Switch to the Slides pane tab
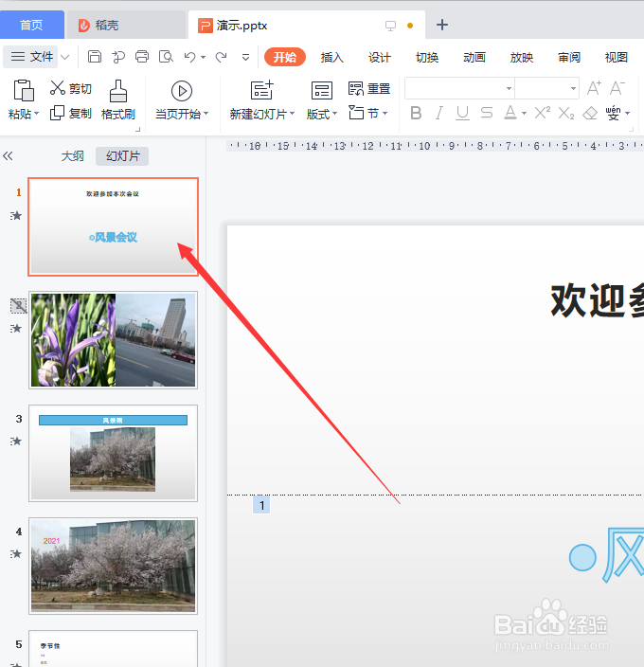 coord(122,156)
